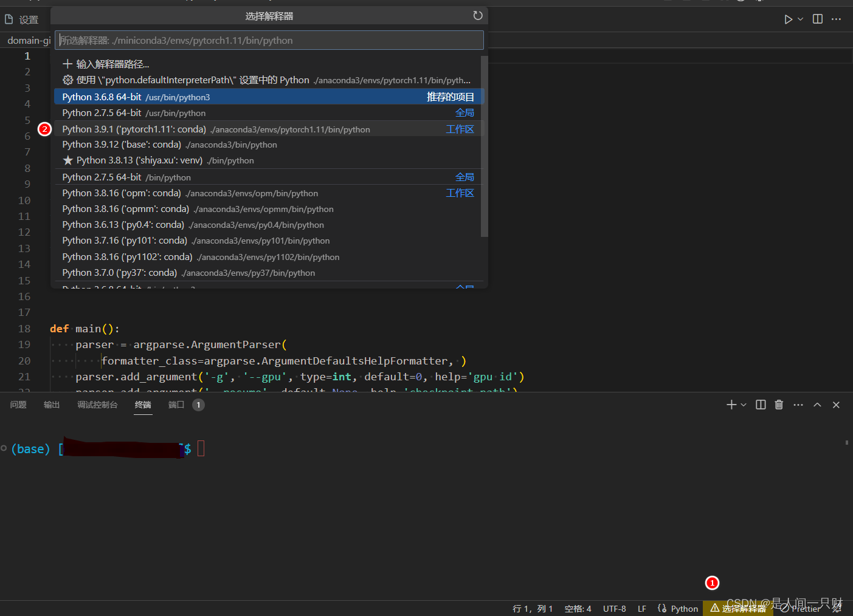This screenshot has height=616, width=853.
Task: Change indentation via 空格: 4 status item
Action: (x=578, y=609)
